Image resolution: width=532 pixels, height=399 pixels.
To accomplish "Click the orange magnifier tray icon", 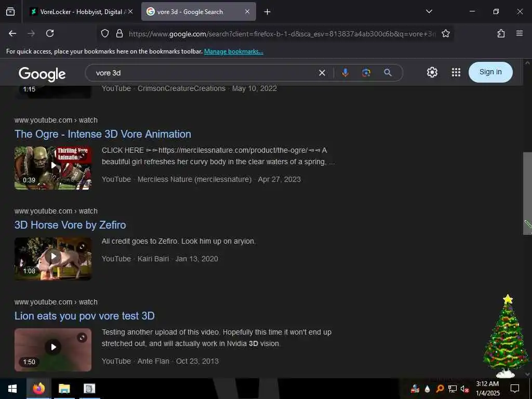I will pos(440,389).
